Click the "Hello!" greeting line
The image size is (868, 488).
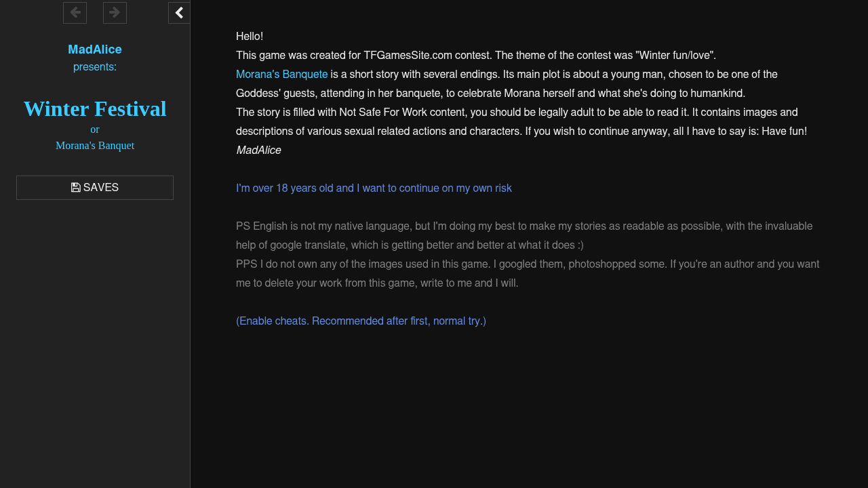coord(250,37)
